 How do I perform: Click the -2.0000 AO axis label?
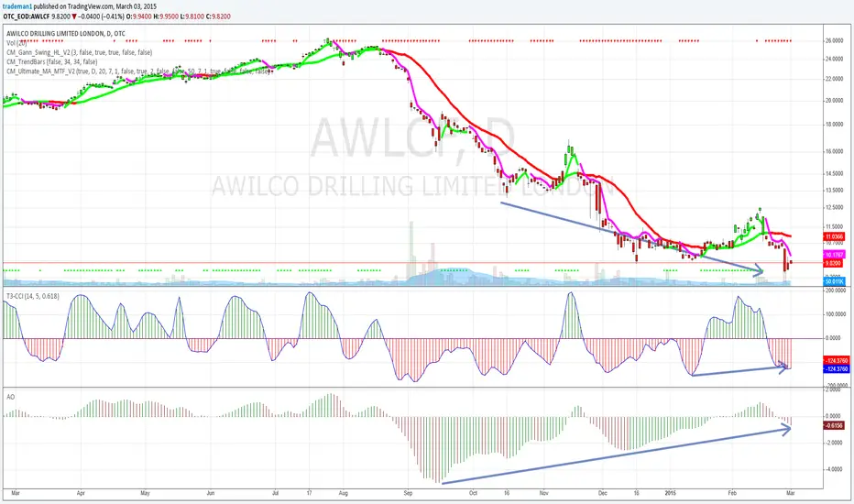[x=835, y=443]
